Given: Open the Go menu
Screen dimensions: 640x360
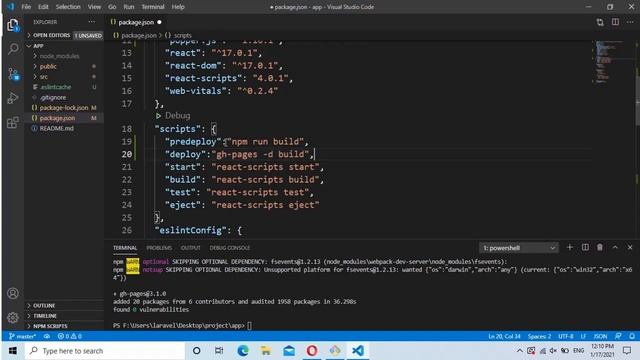Looking at the screenshot, I should 112,7.
